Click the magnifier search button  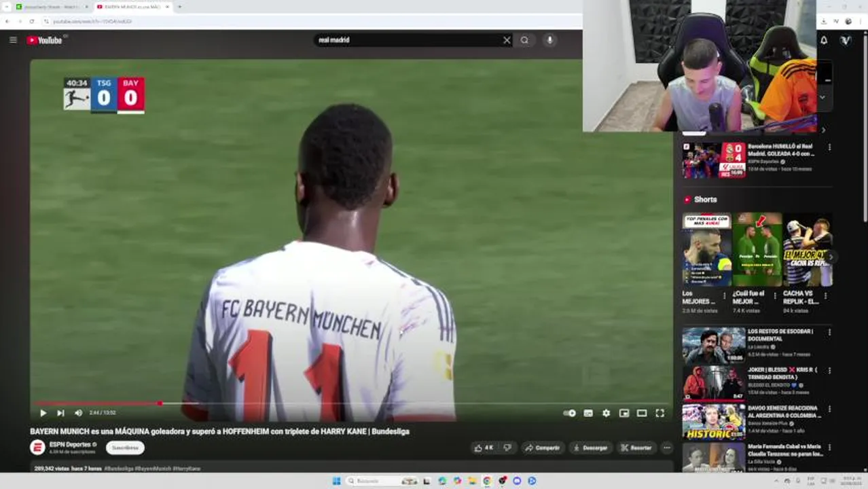click(524, 40)
